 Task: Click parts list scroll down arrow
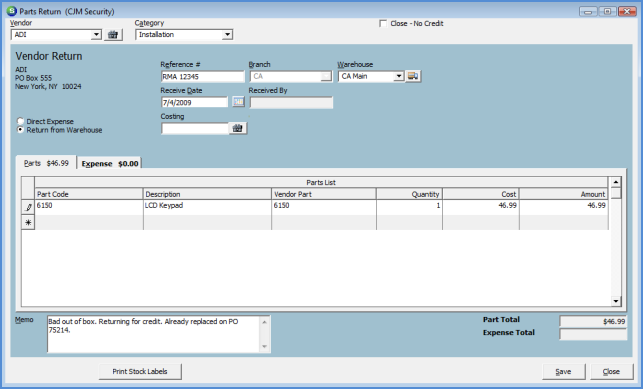pyautogui.click(x=616, y=301)
